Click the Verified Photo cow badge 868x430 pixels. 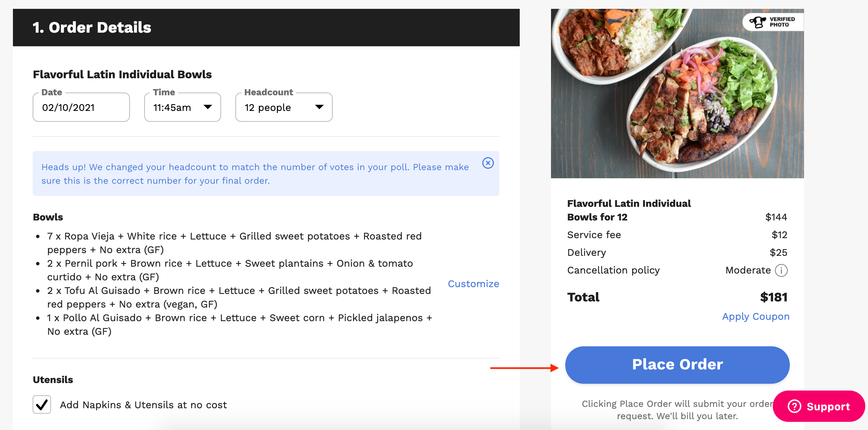point(758,22)
